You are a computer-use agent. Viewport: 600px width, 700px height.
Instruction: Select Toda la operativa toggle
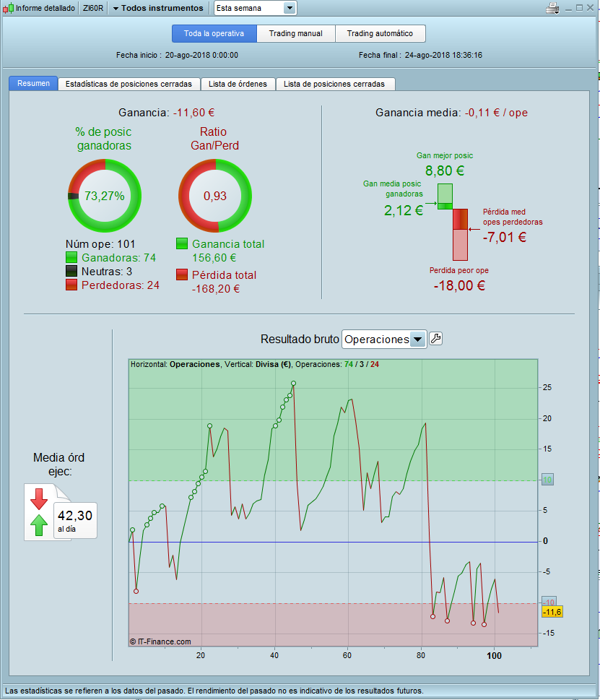click(x=214, y=33)
